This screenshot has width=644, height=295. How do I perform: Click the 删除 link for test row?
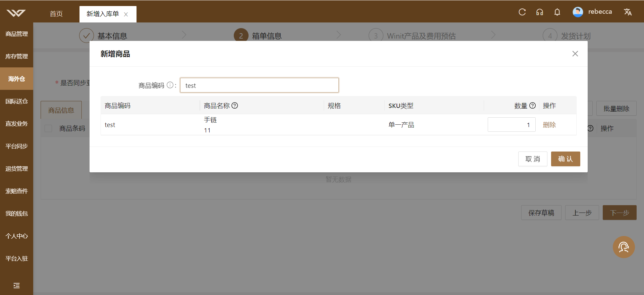pos(549,125)
